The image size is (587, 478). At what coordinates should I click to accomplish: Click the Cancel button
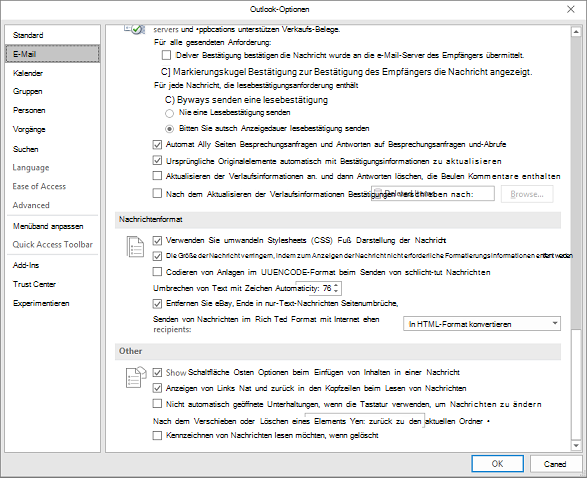(x=555, y=464)
